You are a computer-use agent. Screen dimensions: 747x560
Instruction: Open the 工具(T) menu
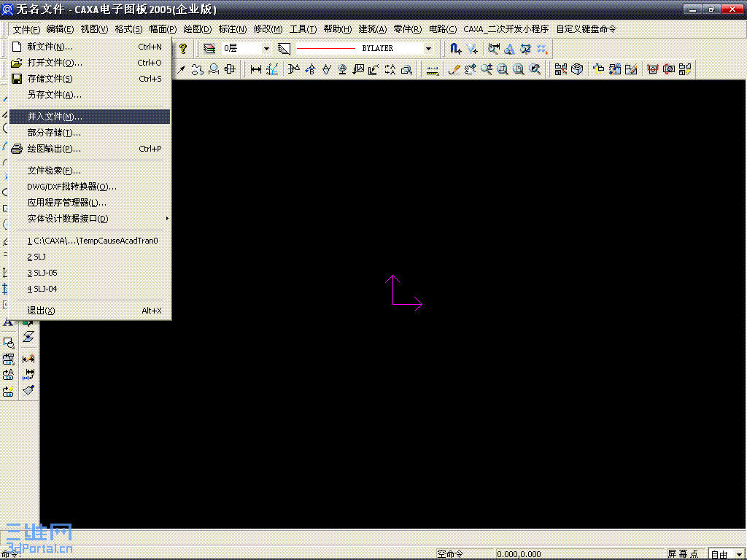coord(303,29)
